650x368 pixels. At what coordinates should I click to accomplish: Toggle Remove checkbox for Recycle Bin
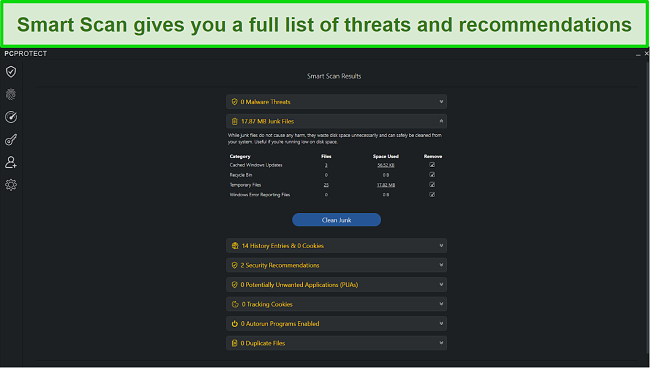pos(432,175)
